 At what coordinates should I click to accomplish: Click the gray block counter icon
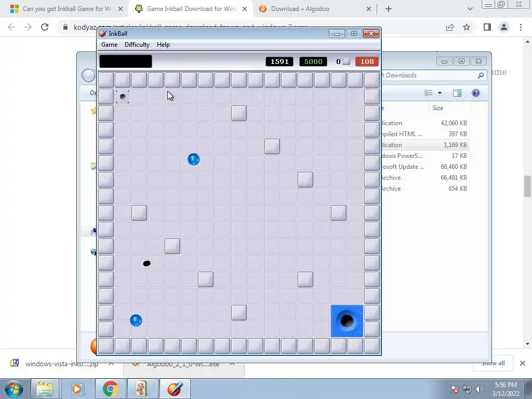coord(347,61)
